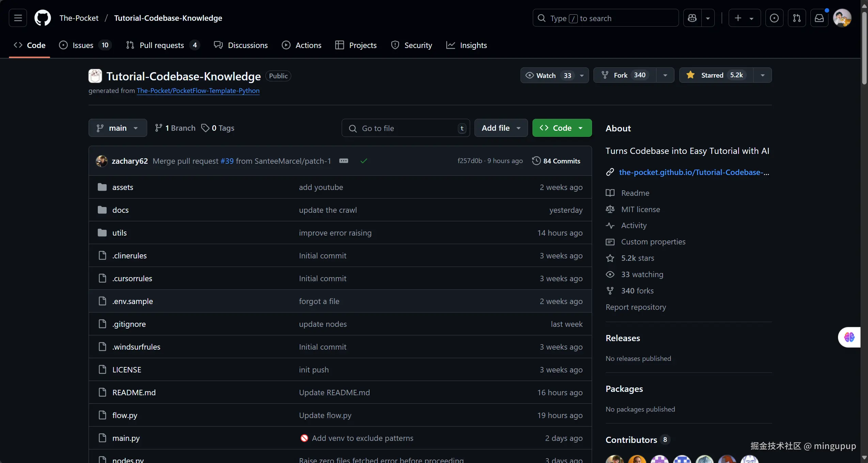Open the main branch selector
This screenshot has height=463, width=868.
118,128
